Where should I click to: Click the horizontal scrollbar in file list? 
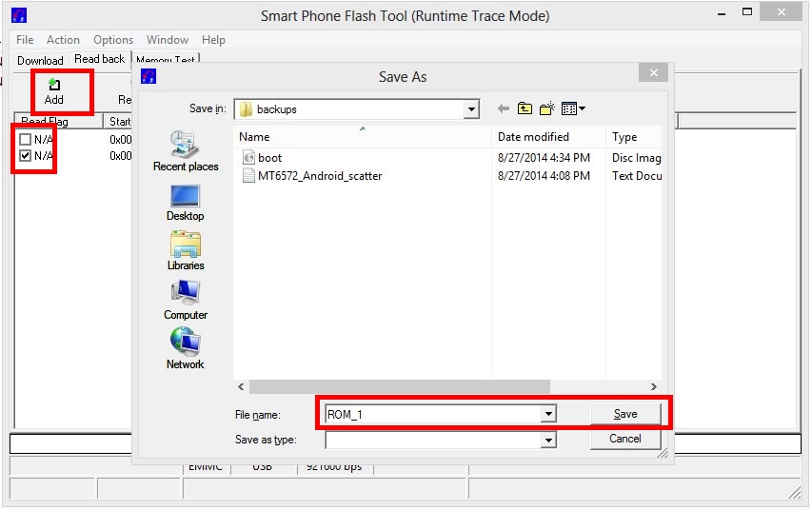tap(399, 386)
